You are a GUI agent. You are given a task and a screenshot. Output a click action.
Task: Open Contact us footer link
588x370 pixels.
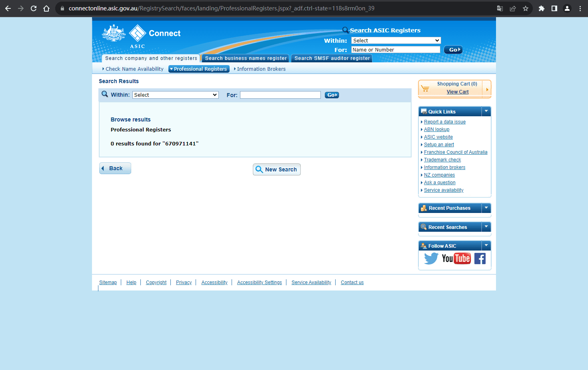point(352,282)
